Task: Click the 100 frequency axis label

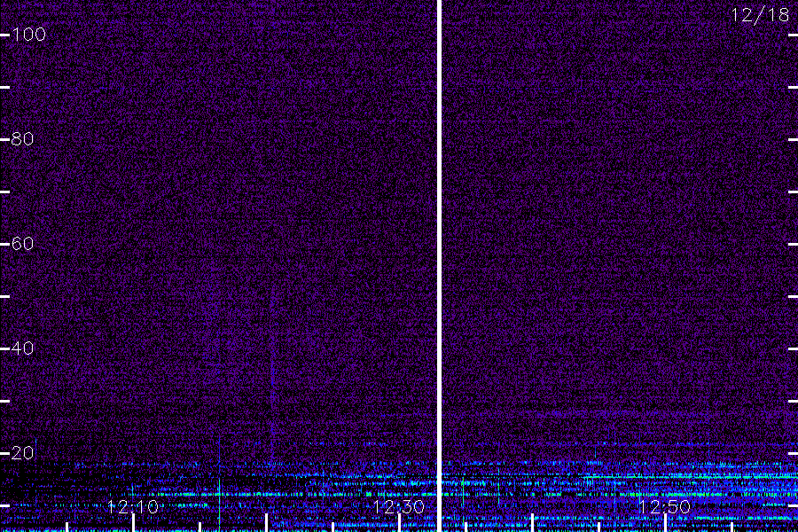Action: point(28,35)
